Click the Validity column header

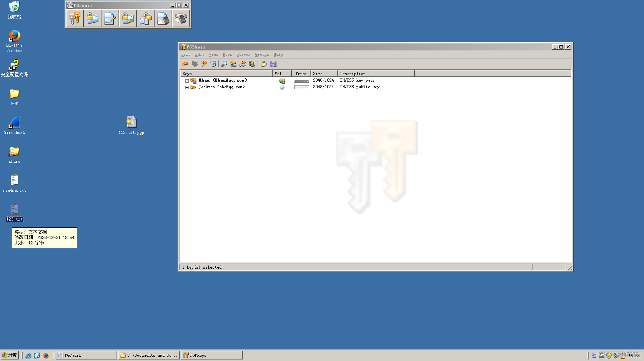pos(282,74)
